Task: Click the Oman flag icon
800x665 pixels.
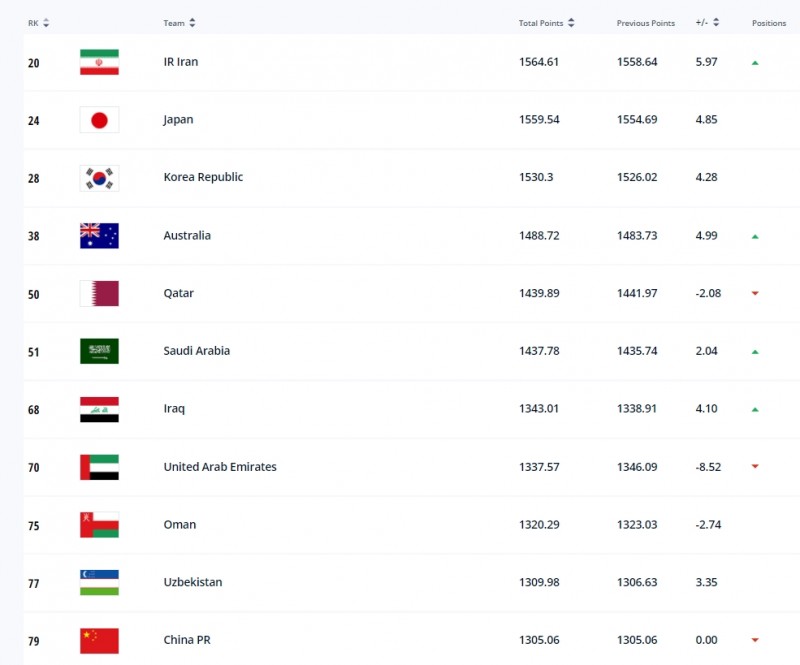Action: [x=99, y=524]
